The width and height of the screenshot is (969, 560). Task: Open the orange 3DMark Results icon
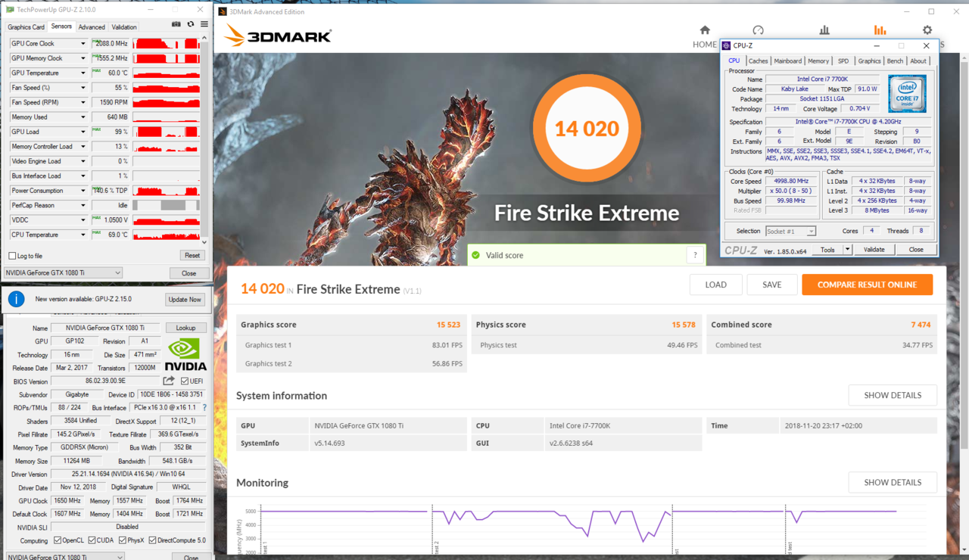880,30
